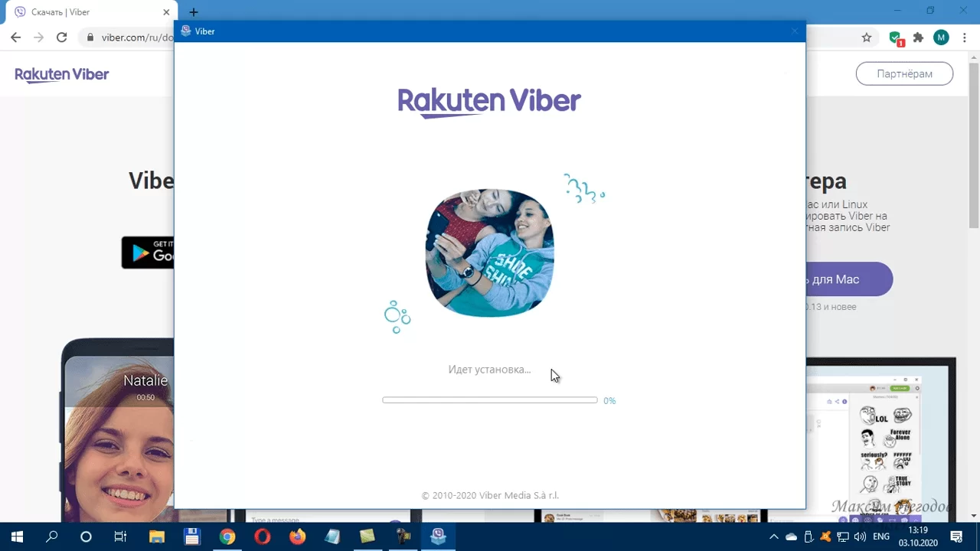
Task: Click the Viber icon in the taskbar
Action: pyautogui.click(x=438, y=536)
